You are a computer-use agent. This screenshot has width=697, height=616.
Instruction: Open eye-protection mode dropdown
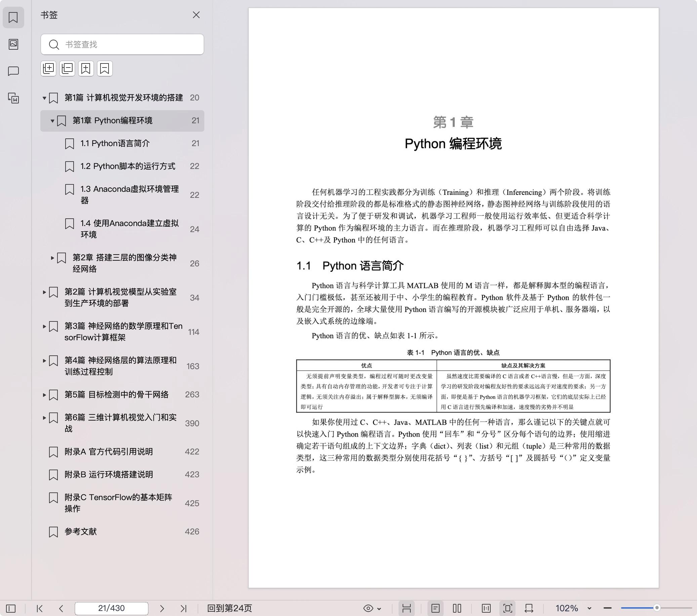pyautogui.click(x=372, y=609)
